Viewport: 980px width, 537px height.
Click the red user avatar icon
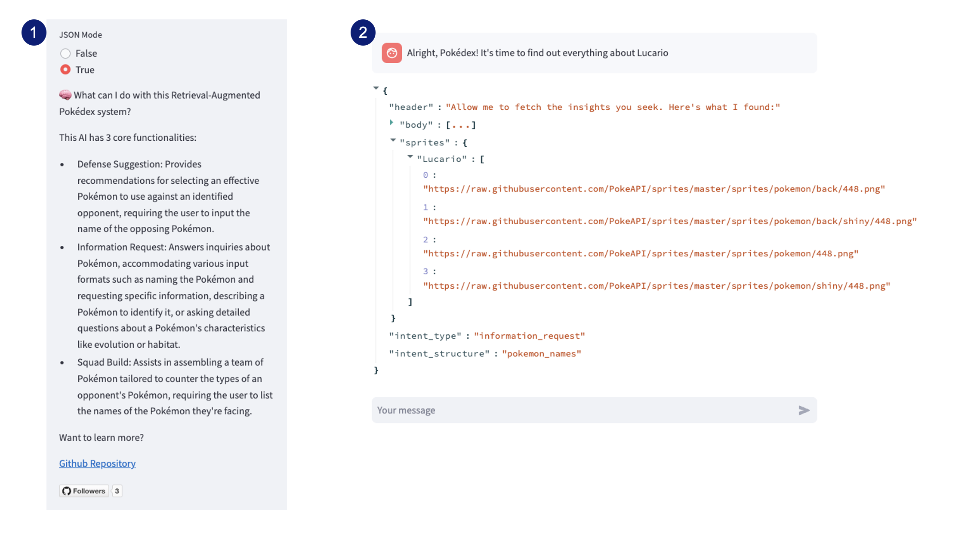[x=391, y=53]
